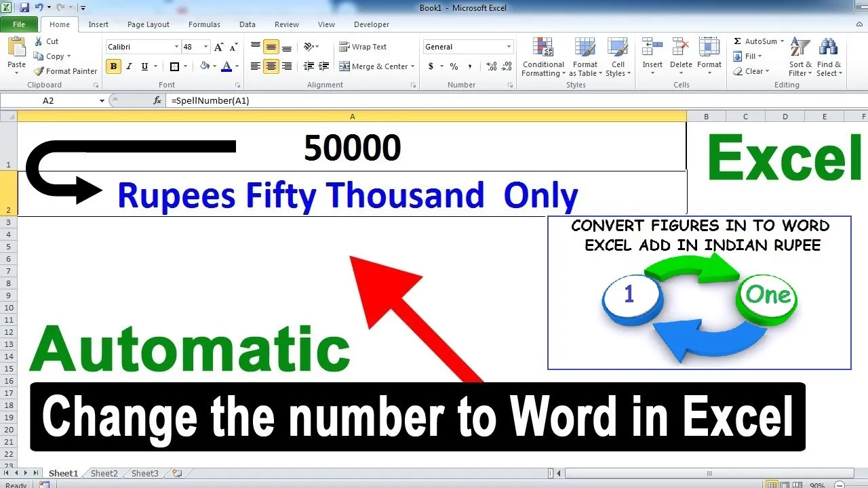Click the Font Color letter A

pyautogui.click(x=226, y=66)
